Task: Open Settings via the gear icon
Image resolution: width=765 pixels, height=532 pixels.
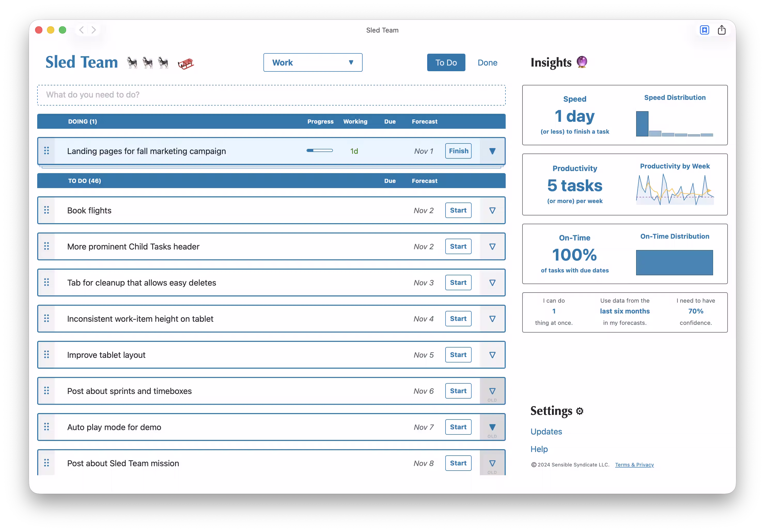Action: click(580, 411)
